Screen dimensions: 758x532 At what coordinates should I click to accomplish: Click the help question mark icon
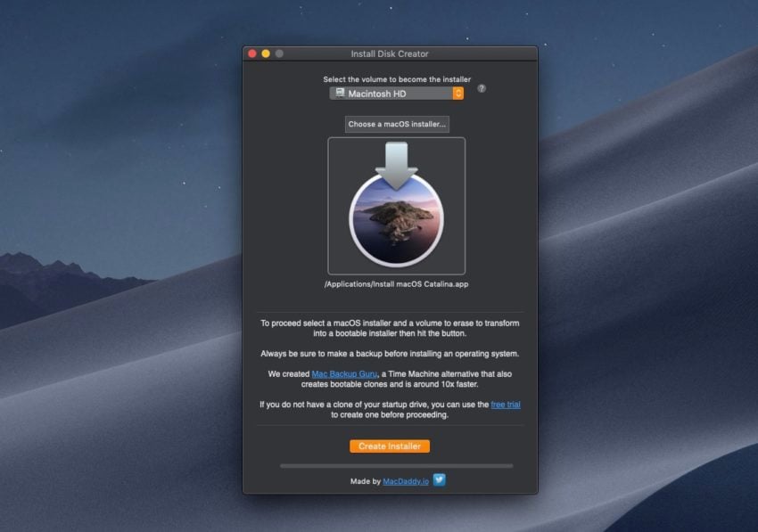(482, 88)
